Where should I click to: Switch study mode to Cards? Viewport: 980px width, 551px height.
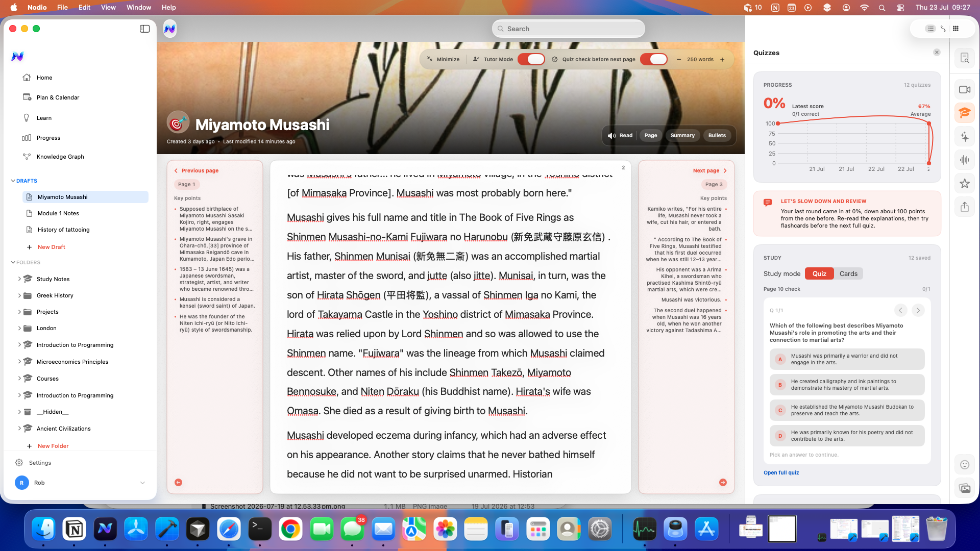848,274
